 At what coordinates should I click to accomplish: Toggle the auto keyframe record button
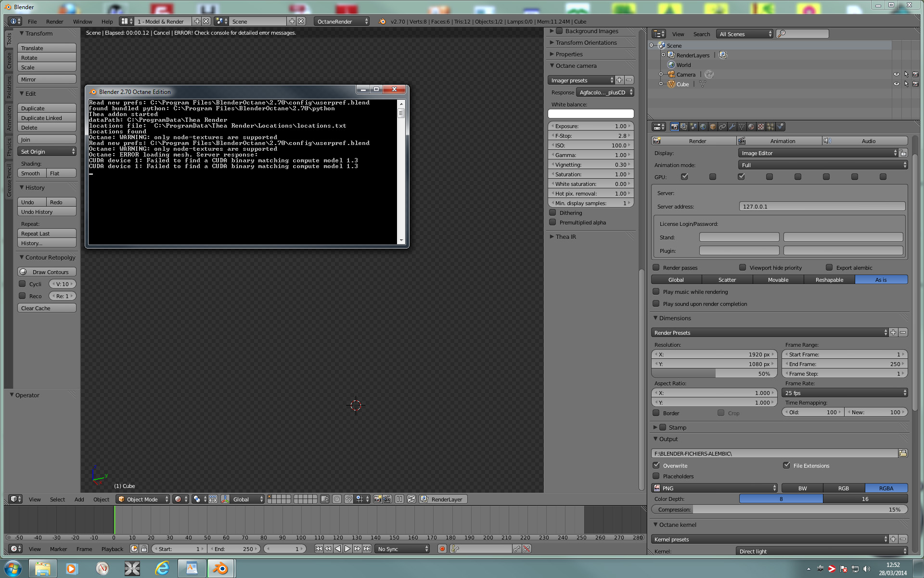[x=442, y=549]
